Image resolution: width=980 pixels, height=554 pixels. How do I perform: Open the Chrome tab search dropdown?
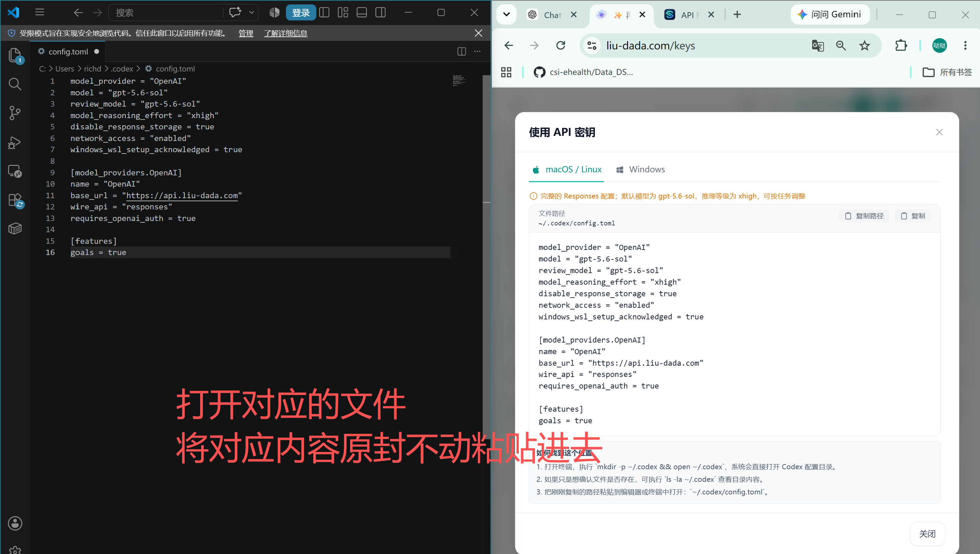[x=507, y=14]
